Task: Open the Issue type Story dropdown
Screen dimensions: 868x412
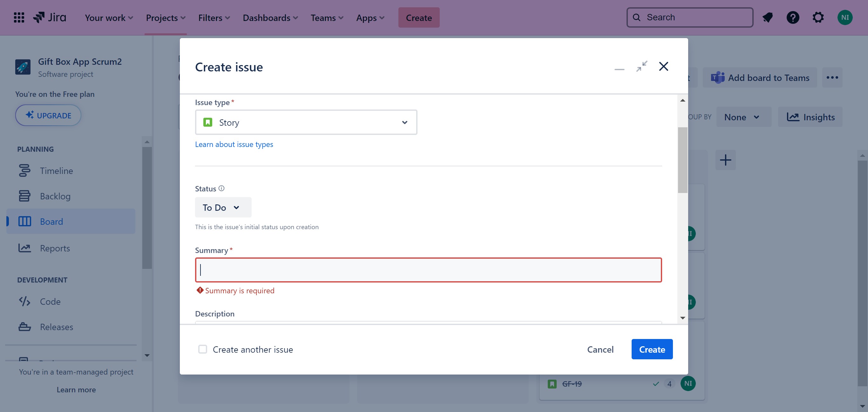Action: (306, 123)
